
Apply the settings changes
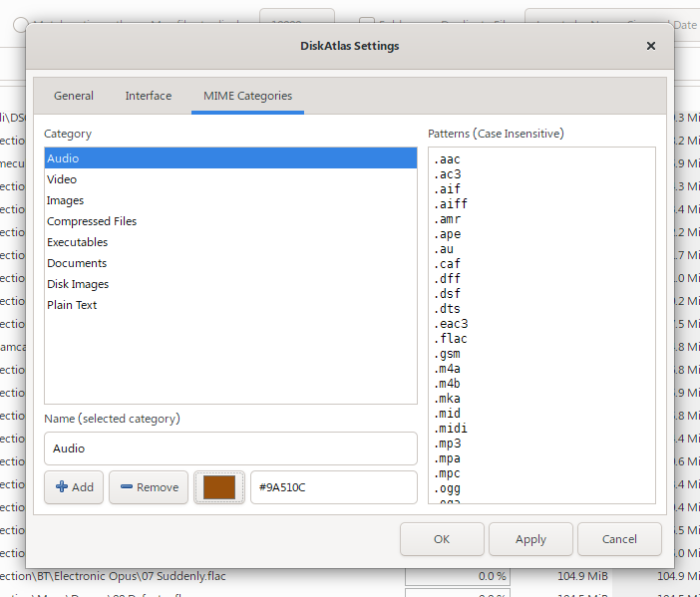[x=530, y=539]
